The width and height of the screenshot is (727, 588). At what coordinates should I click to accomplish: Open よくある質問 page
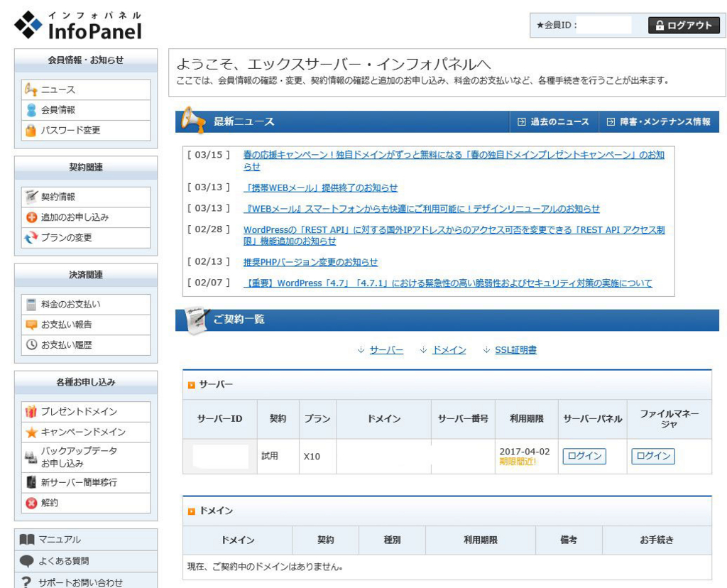pyautogui.click(x=86, y=561)
